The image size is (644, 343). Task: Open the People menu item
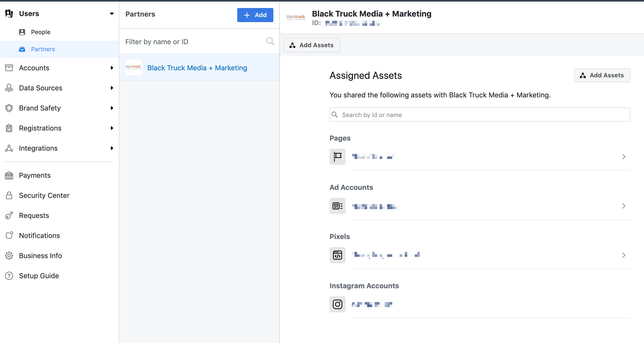coord(41,32)
